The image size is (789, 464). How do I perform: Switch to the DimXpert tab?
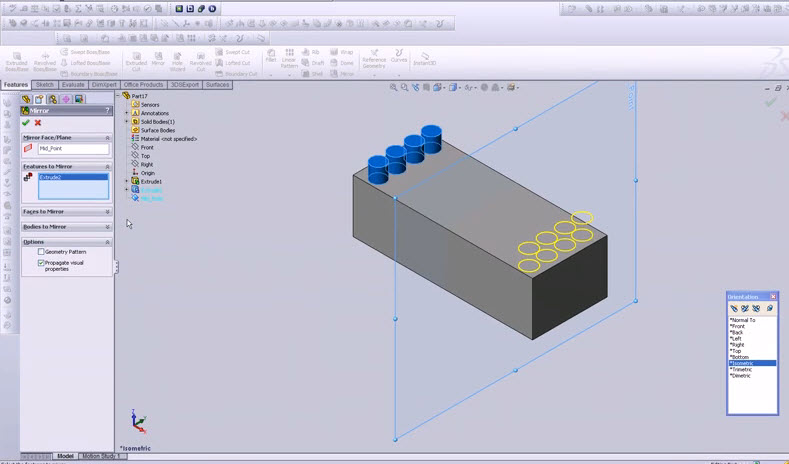(x=104, y=85)
